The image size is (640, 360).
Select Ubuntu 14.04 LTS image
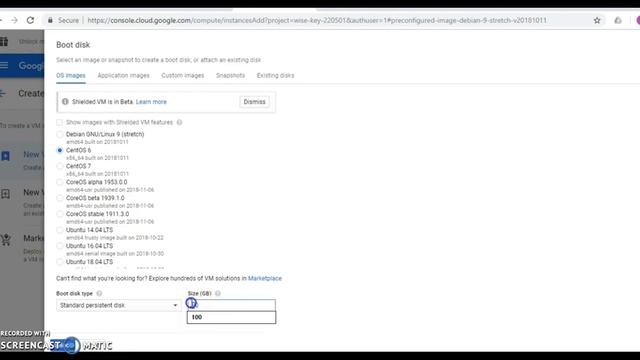pyautogui.click(x=60, y=230)
